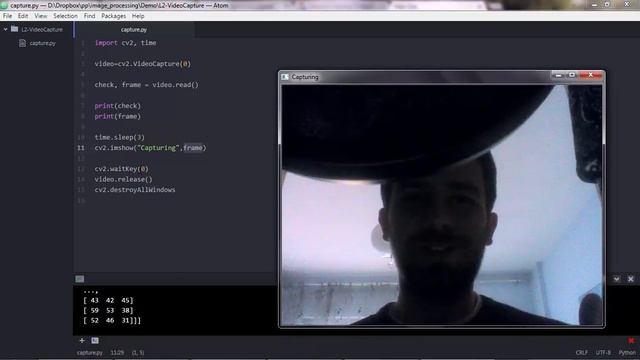
Task: Open the Help menu
Action: pyautogui.click(x=138, y=16)
